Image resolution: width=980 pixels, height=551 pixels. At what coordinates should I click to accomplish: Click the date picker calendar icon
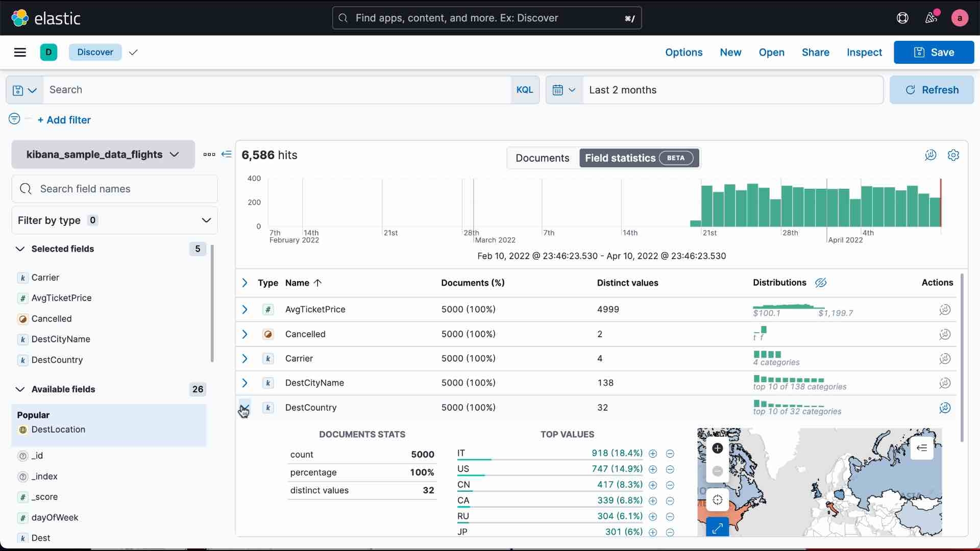pyautogui.click(x=558, y=89)
